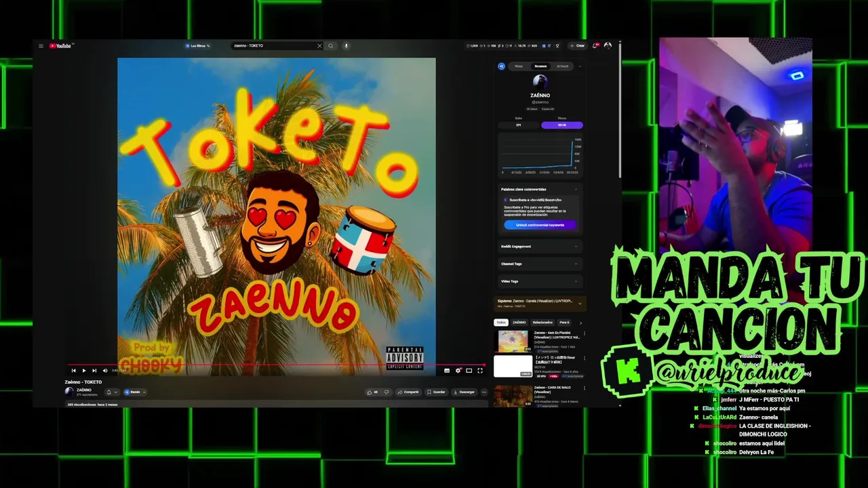The width and height of the screenshot is (868, 488).
Task: Click the search magnifier button
Action: click(331, 46)
